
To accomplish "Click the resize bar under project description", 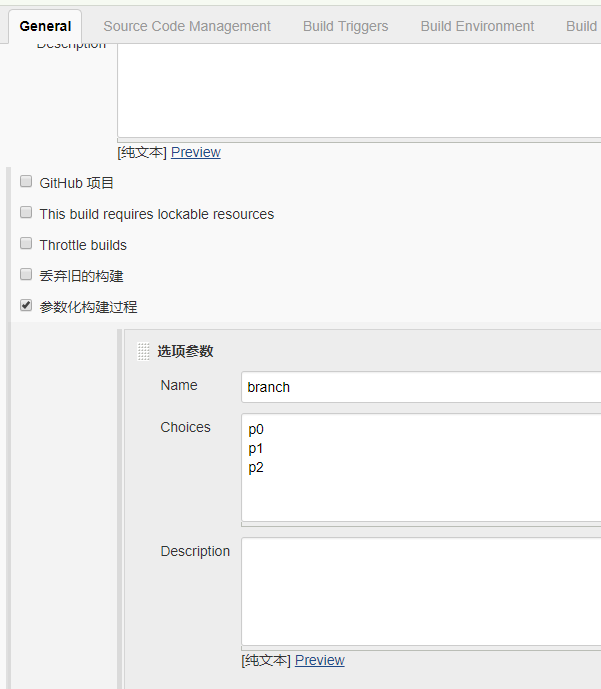I will click(x=359, y=140).
